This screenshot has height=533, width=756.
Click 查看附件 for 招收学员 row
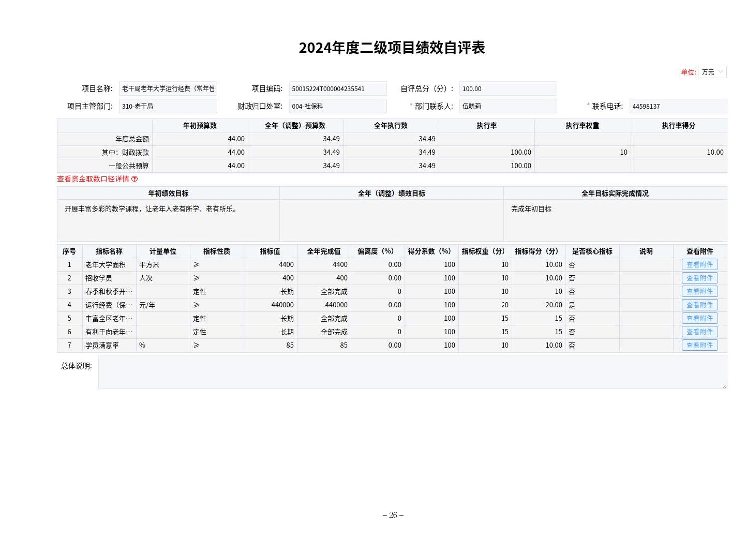699,278
